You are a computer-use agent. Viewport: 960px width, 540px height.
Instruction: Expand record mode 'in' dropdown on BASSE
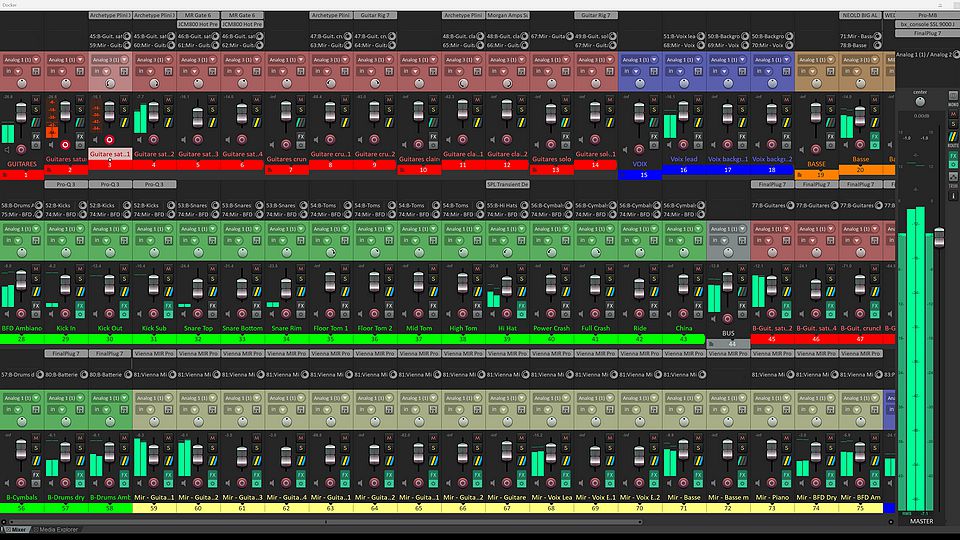(x=810, y=72)
